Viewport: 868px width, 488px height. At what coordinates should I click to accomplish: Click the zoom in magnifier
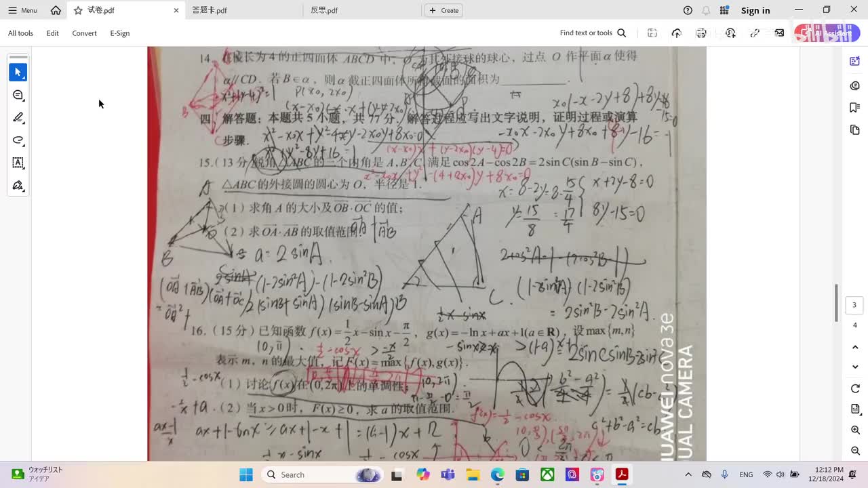(x=854, y=430)
